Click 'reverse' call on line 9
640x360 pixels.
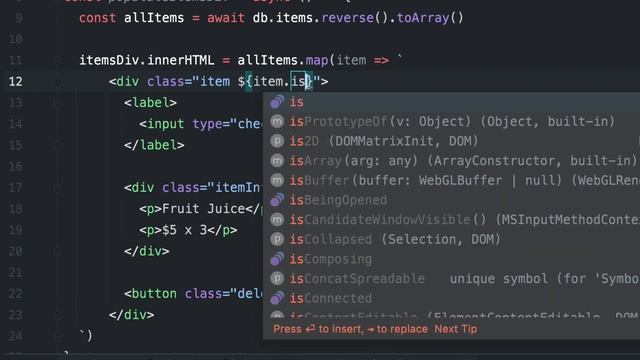pyautogui.click(x=347, y=18)
